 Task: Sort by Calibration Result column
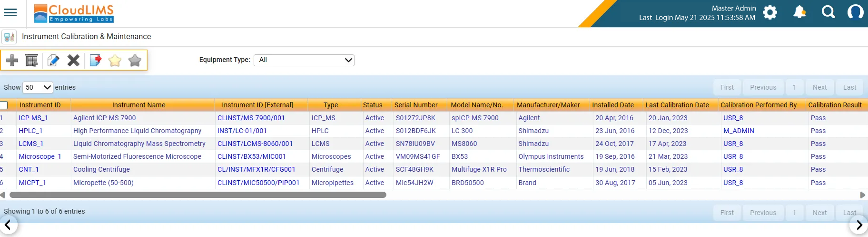point(835,105)
